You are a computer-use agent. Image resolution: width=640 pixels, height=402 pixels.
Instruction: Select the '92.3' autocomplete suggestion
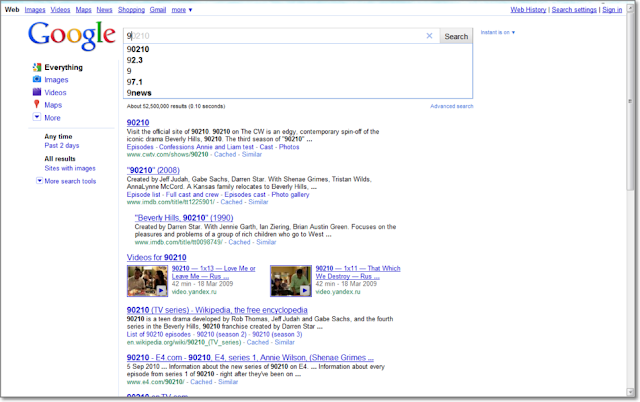pyautogui.click(x=298, y=60)
